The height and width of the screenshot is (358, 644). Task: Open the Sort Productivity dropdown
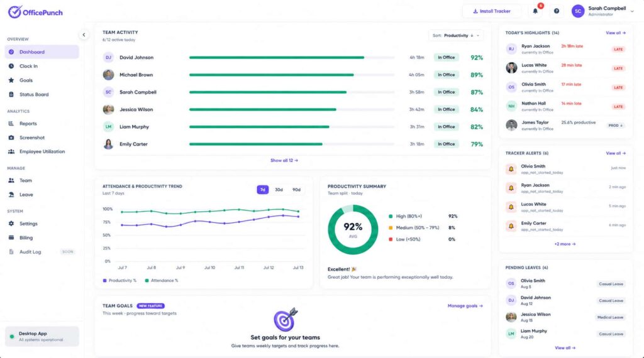point(455,36)
